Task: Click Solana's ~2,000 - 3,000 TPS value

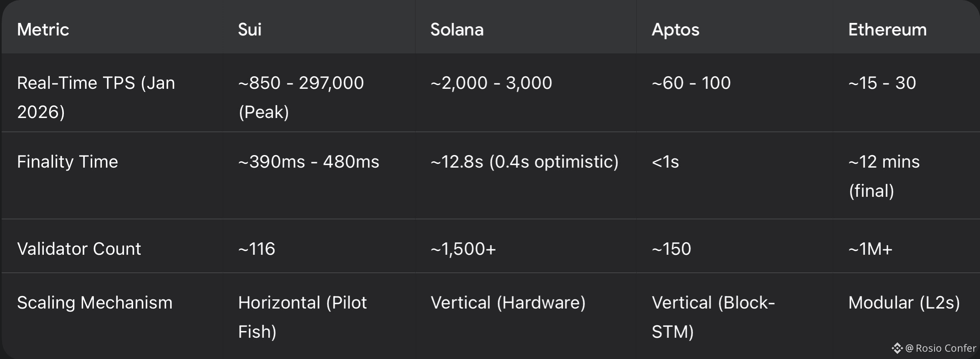Action: click(x=491, y=83)
